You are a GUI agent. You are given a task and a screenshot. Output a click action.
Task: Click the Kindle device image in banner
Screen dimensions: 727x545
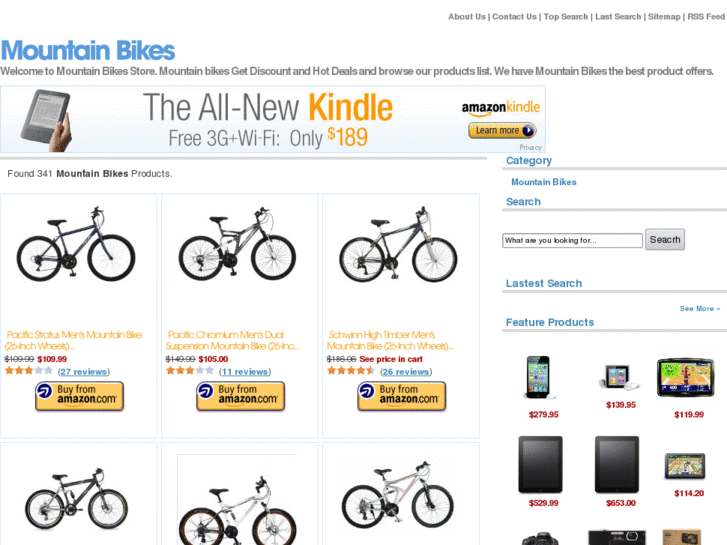pyautogui.click(x=47, y=120)
